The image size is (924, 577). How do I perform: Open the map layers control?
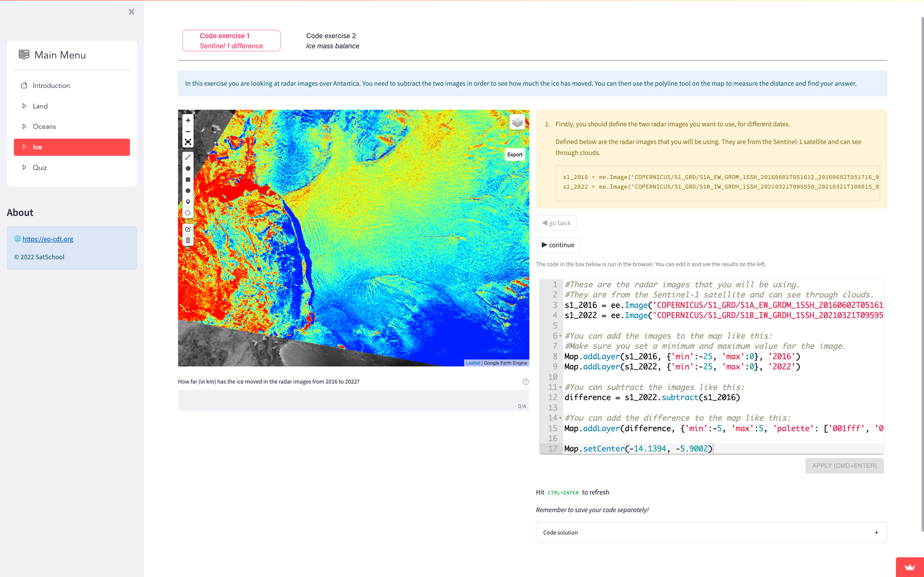(517, 122)
